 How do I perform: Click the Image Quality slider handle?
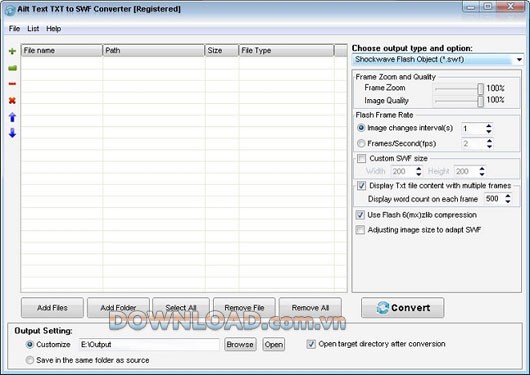[480, 101]
